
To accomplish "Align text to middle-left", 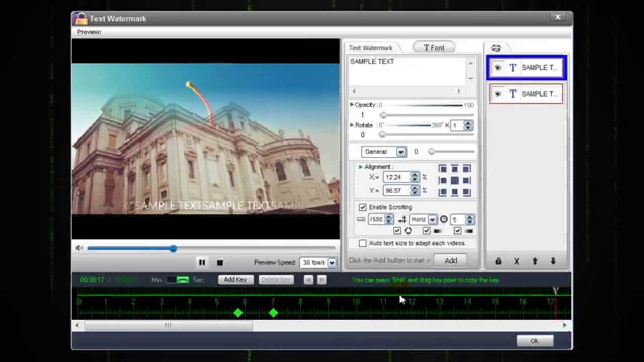I will pos(443,180).
